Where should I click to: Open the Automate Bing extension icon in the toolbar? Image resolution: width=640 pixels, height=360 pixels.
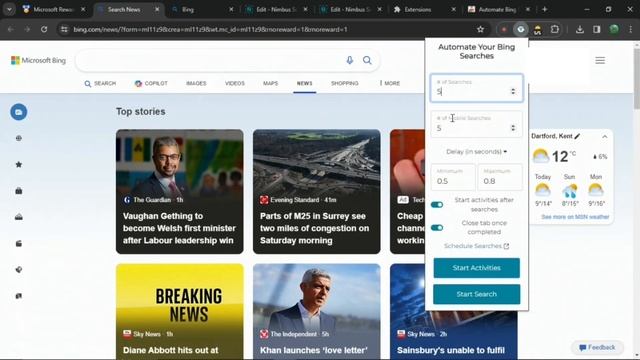(x=521, y=29)
